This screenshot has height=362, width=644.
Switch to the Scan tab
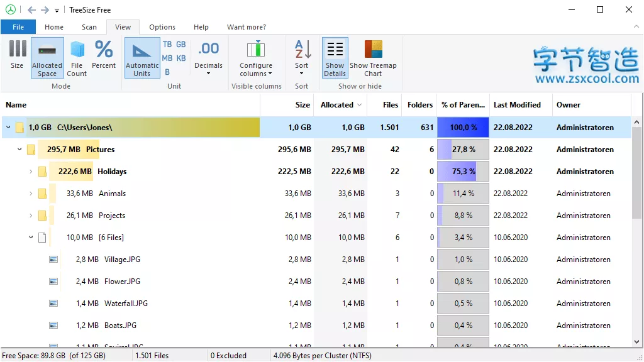pyautogui.click(x=89, y=27)
